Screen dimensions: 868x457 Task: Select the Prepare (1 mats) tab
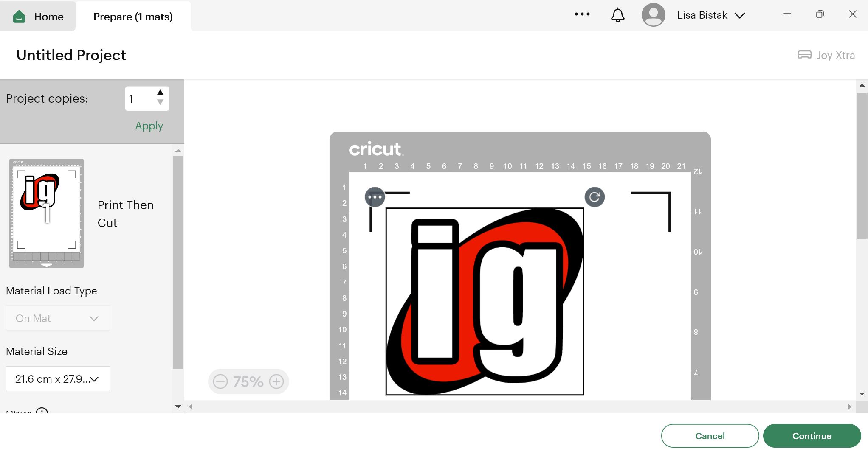(x=133, y=17)
